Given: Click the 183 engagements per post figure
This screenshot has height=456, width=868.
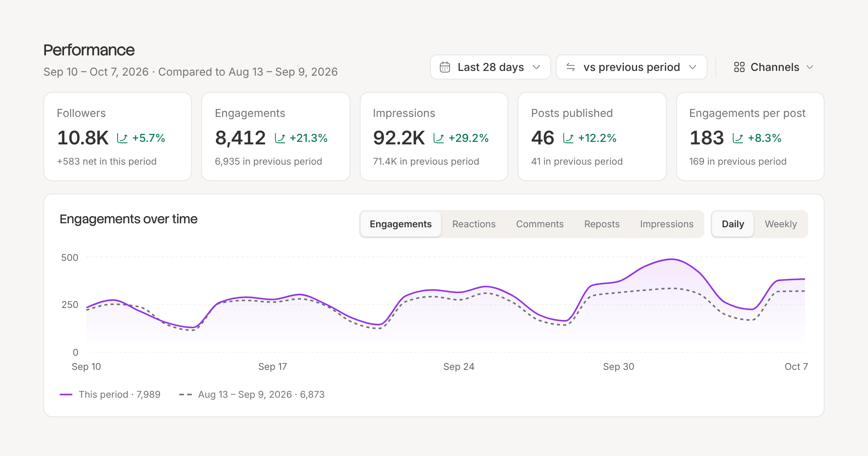Looking at the screenshot, I should [x=707, y=138].
